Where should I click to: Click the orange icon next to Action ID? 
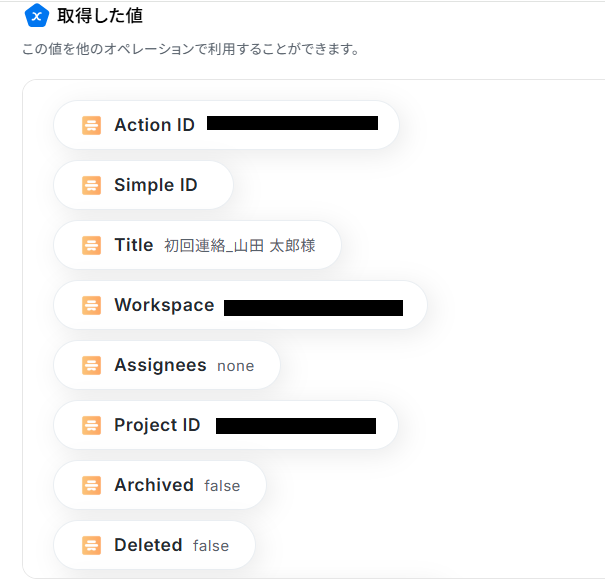pyautogui.click(x=91, y=125)
